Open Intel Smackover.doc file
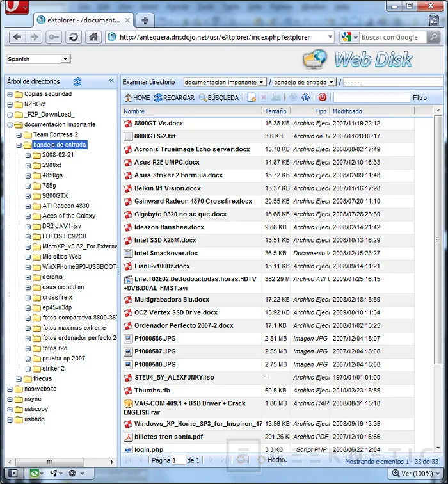This screenshot has width=448, height=484. coord(166,253)
